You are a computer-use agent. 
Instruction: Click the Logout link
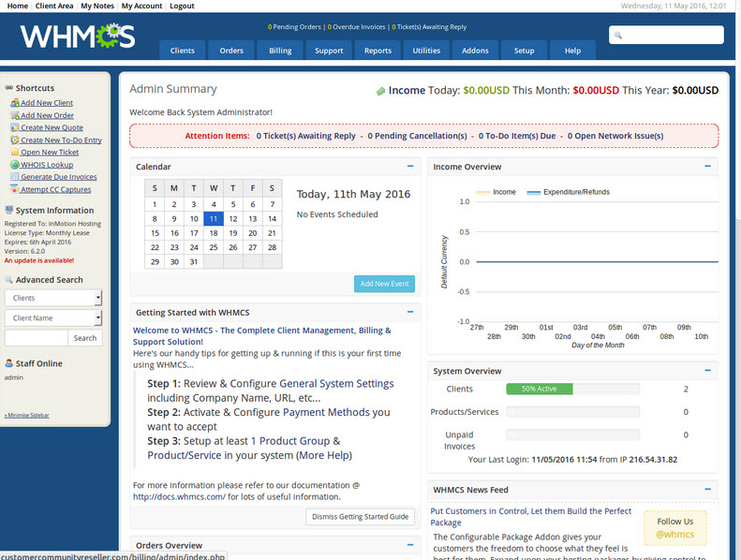click(182, 6)
